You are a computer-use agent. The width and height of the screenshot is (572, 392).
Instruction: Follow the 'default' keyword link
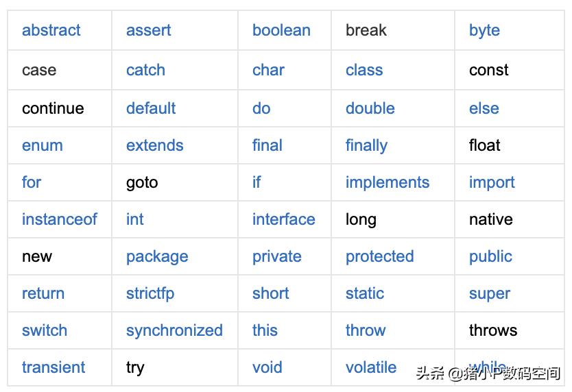[x=151, y=108]
